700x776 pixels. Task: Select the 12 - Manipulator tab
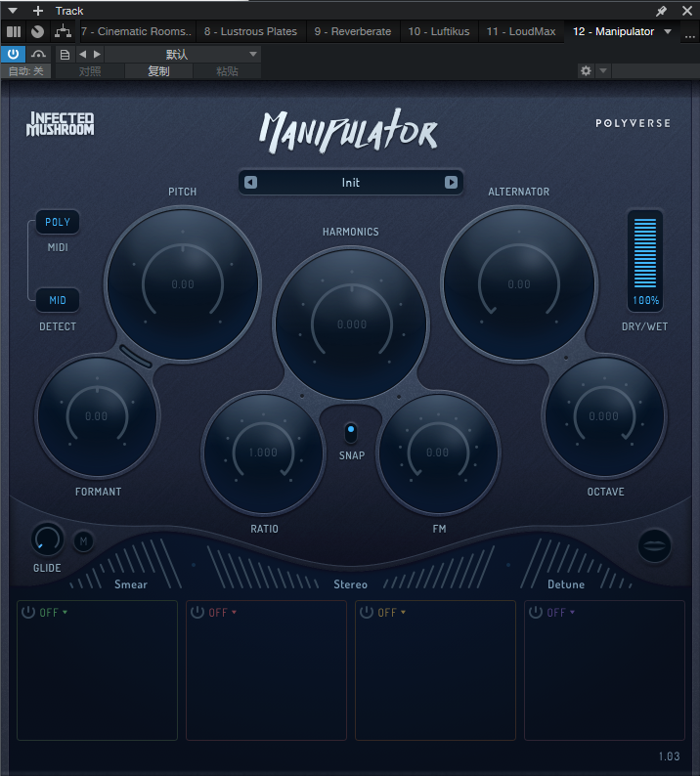click(x=613, y=31)
